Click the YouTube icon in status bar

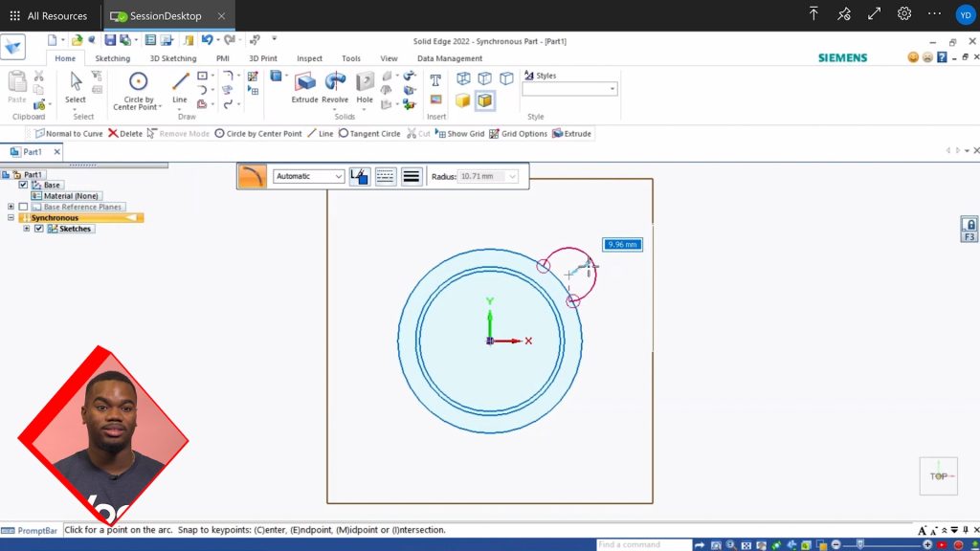coord(942,545)
